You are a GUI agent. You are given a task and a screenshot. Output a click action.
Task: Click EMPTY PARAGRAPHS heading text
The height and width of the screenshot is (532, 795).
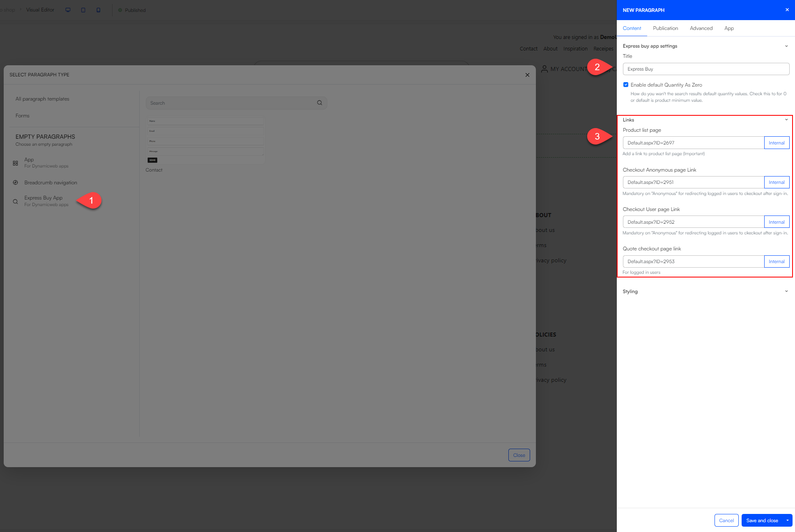coord(45,137)
